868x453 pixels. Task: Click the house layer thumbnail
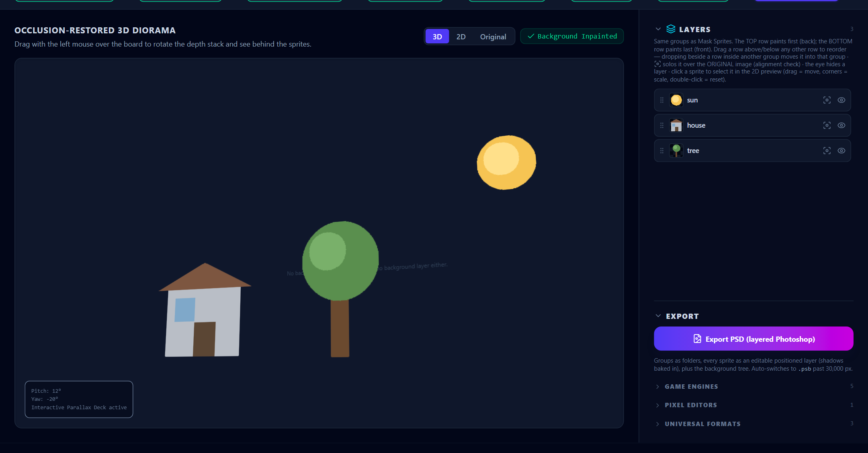[x=676, y=125]
